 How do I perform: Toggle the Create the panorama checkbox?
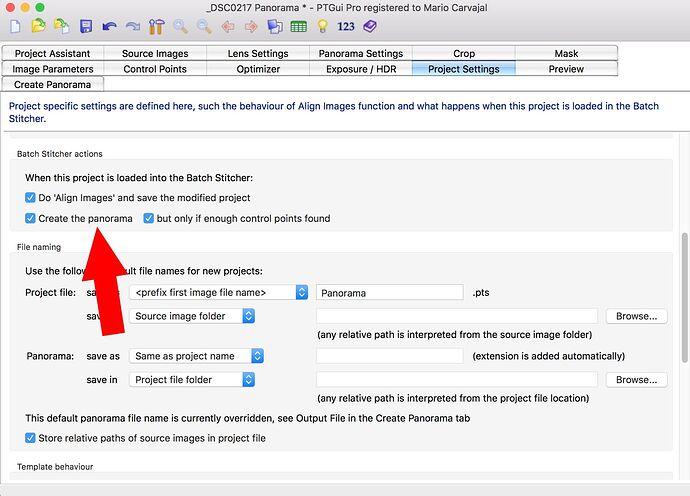pyautogui.click(x=30, y=218)
